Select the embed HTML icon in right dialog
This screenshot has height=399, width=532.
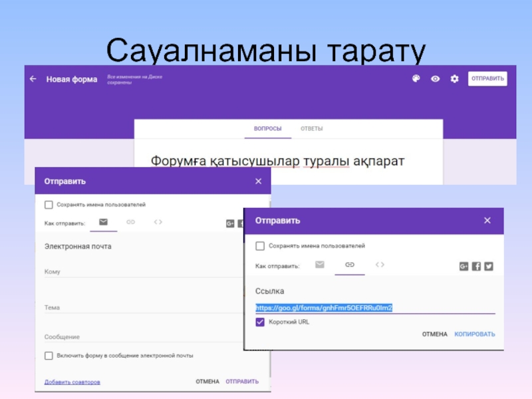pyautogui.click(x=380, y=265)
